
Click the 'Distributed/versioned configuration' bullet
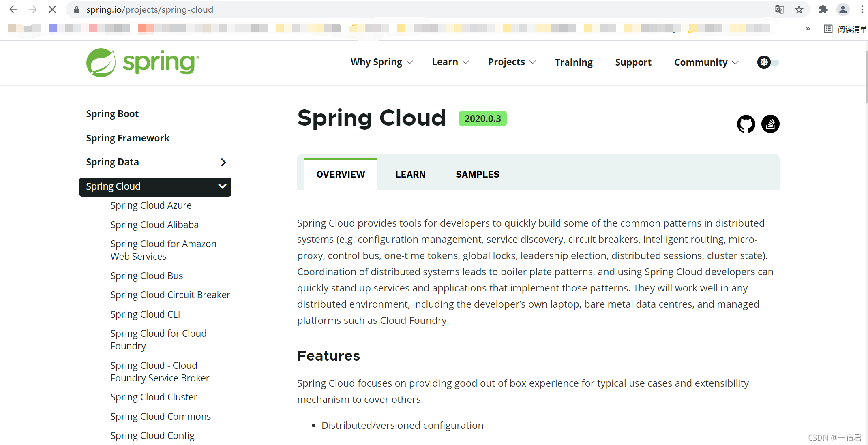[x=402, y=425]
